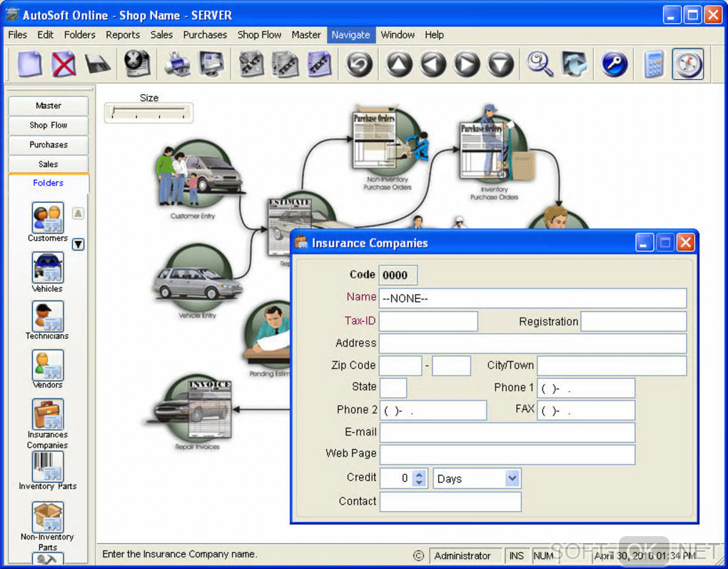Click the Contact input field
Viewport: 728px width, 569px height.
click(450, 502)
